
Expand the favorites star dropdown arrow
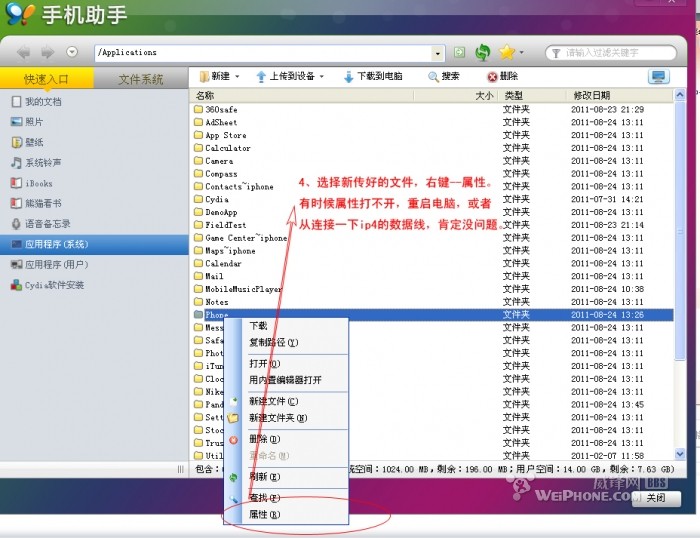click(x=521, y=53)
